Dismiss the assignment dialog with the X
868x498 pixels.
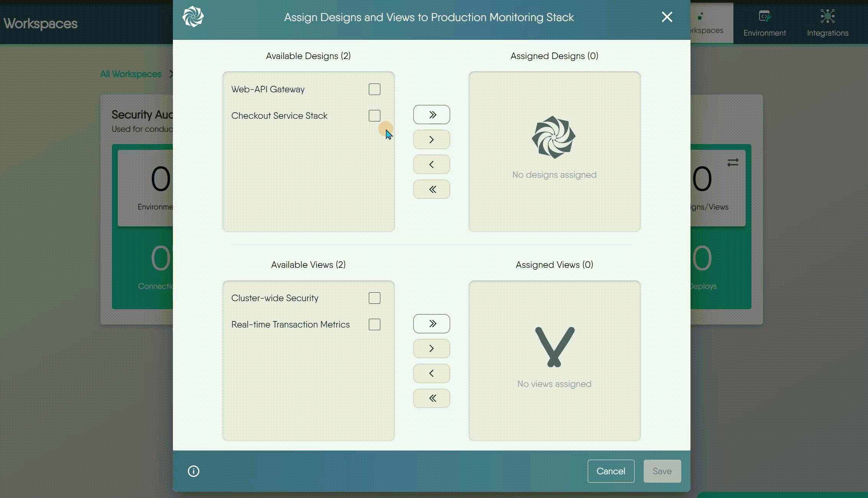click(667, 17)
